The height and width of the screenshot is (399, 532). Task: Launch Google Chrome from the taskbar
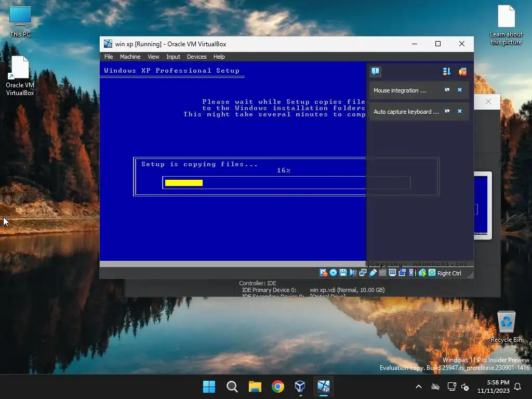(x=278, y=387)
